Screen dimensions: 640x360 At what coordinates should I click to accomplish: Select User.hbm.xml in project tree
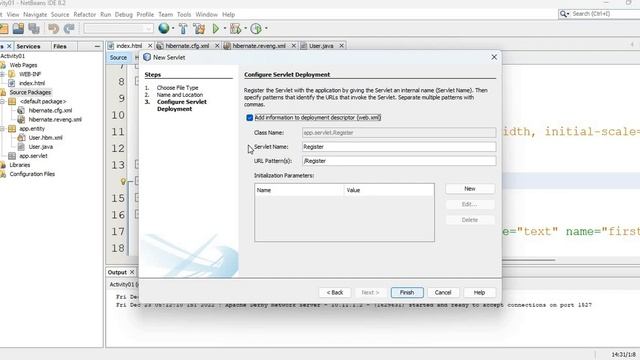45,138
